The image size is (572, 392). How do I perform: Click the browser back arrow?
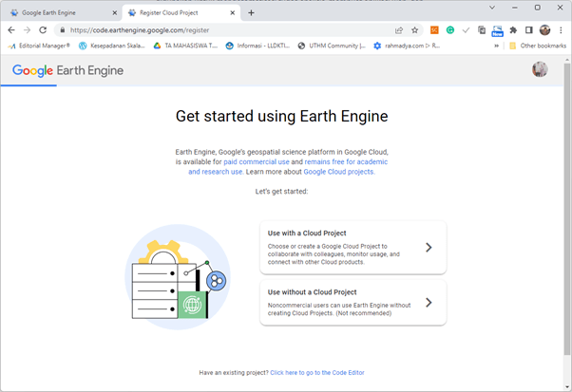(11, 29)
